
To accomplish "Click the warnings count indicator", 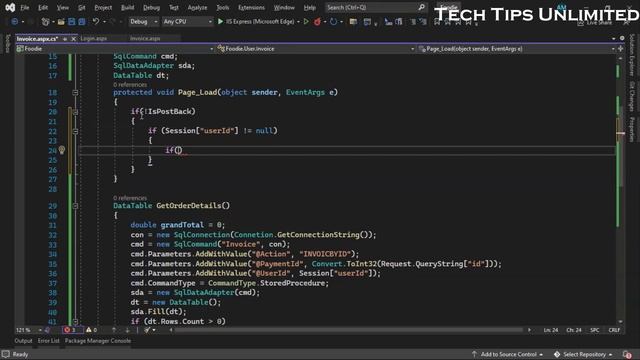I will click(x=91, y=330).
